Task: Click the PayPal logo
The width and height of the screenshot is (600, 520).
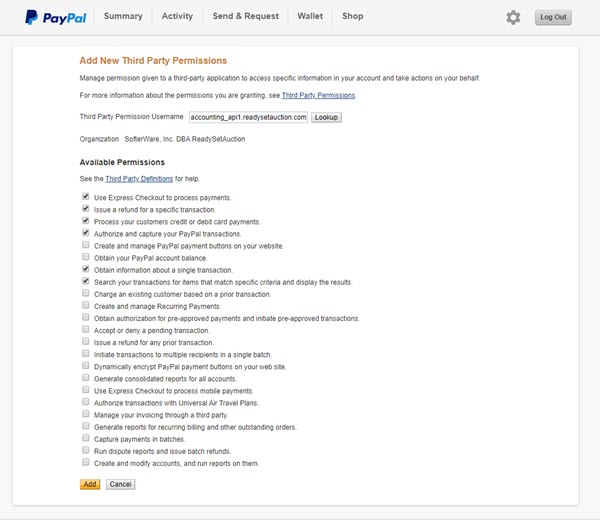Action: click(56, 17)
